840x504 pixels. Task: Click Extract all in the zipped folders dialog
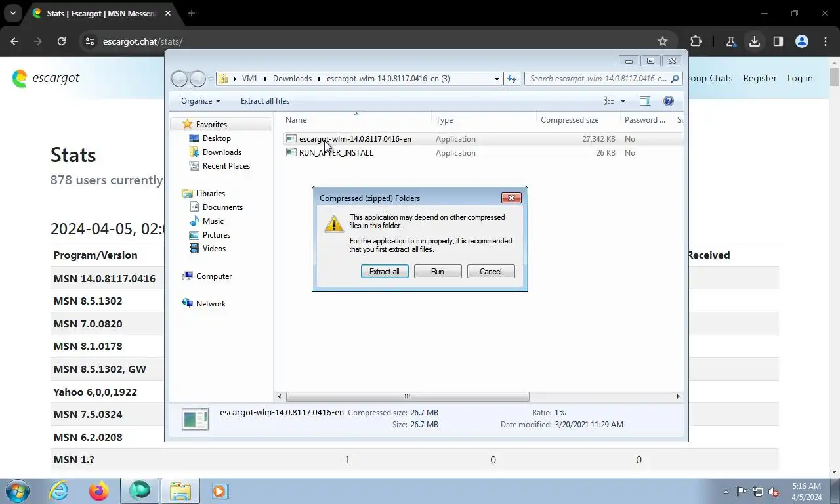[385, 272]
